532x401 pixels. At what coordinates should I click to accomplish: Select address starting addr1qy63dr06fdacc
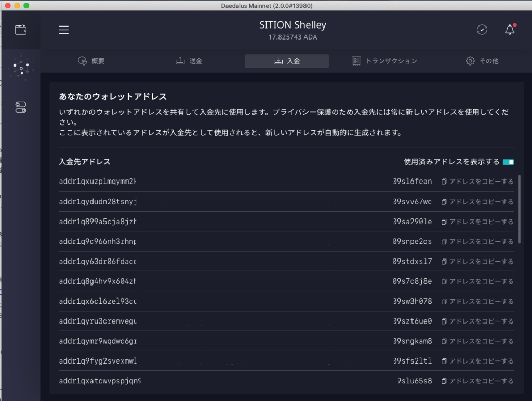pos(98,262)
